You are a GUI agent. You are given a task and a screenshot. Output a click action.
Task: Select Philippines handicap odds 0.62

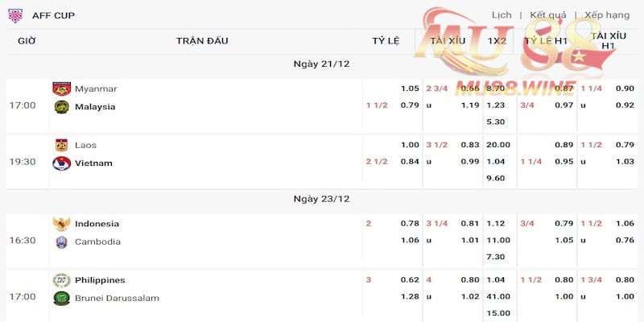[410, 280]
